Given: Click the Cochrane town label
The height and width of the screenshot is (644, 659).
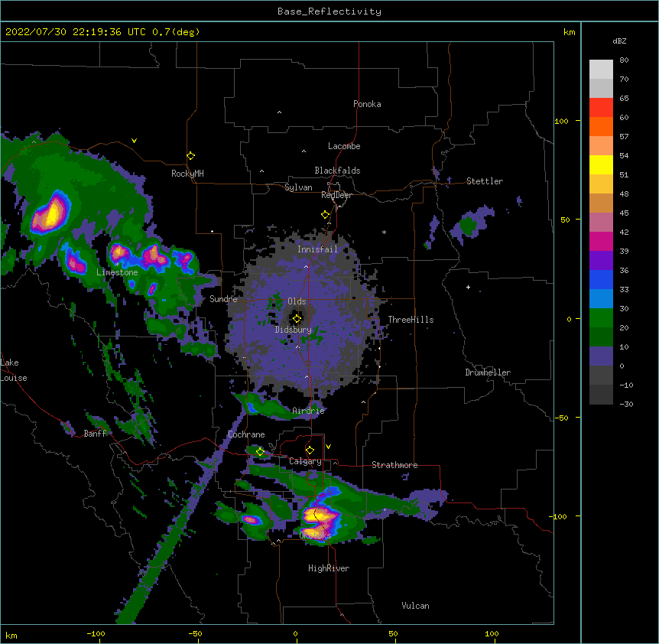Looking at the screenshot, I should coord(246,434).
